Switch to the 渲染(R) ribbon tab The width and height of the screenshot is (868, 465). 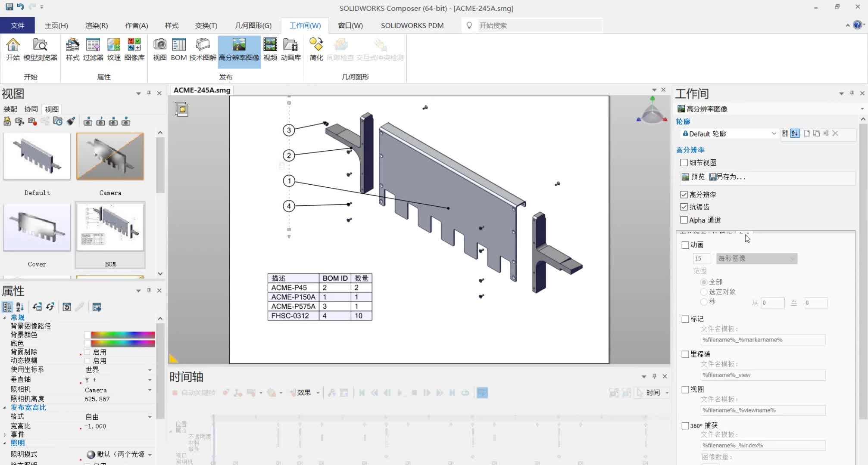coord(97,25)
